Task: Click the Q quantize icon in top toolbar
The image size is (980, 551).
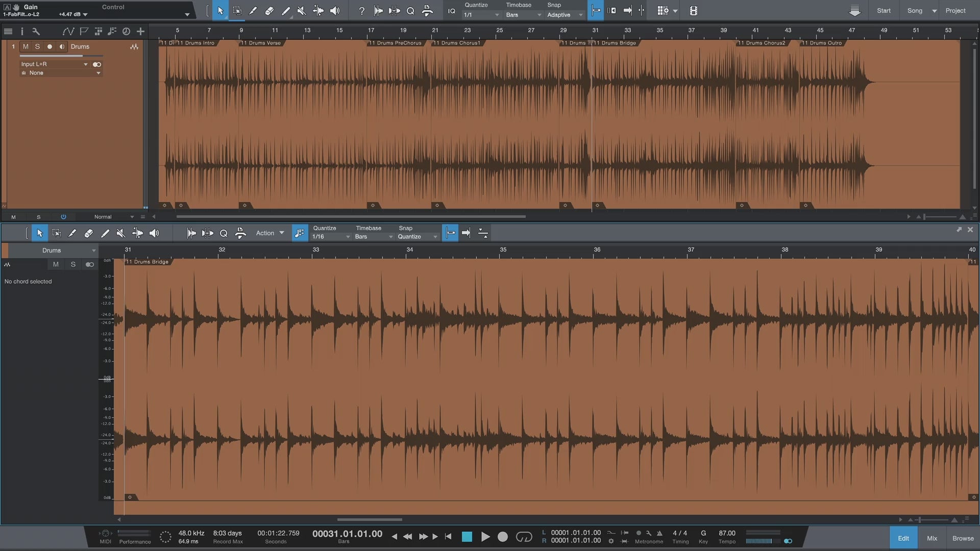Action: point(410,11)
